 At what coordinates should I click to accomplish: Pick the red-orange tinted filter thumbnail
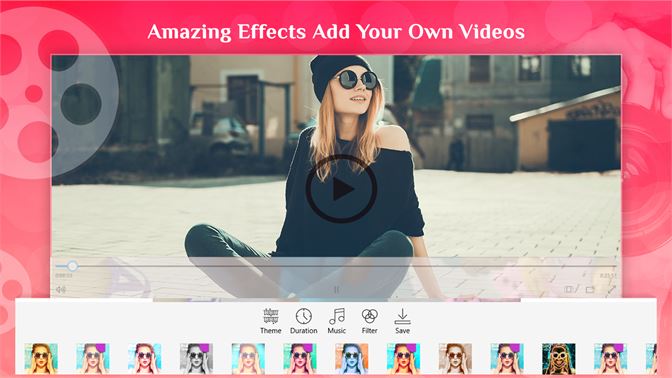(x=403, y=359)
